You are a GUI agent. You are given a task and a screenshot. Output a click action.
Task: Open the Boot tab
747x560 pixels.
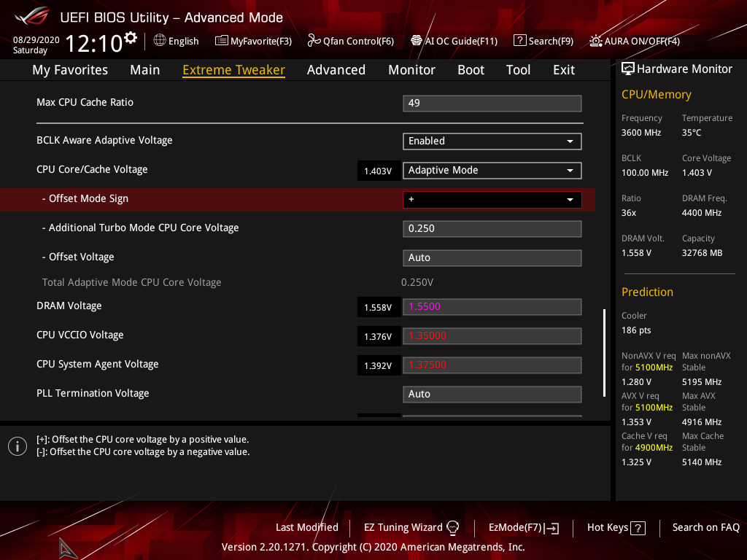coord(471,70)
